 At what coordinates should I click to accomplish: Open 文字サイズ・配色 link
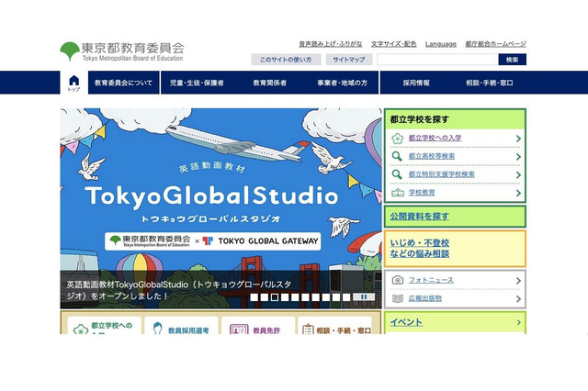(394, 44)
